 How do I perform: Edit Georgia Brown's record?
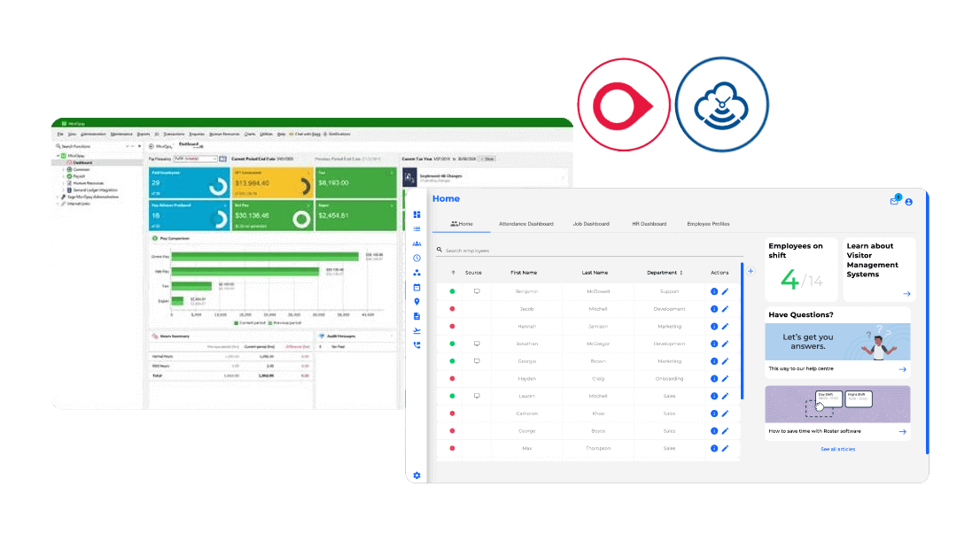point(726,362)
